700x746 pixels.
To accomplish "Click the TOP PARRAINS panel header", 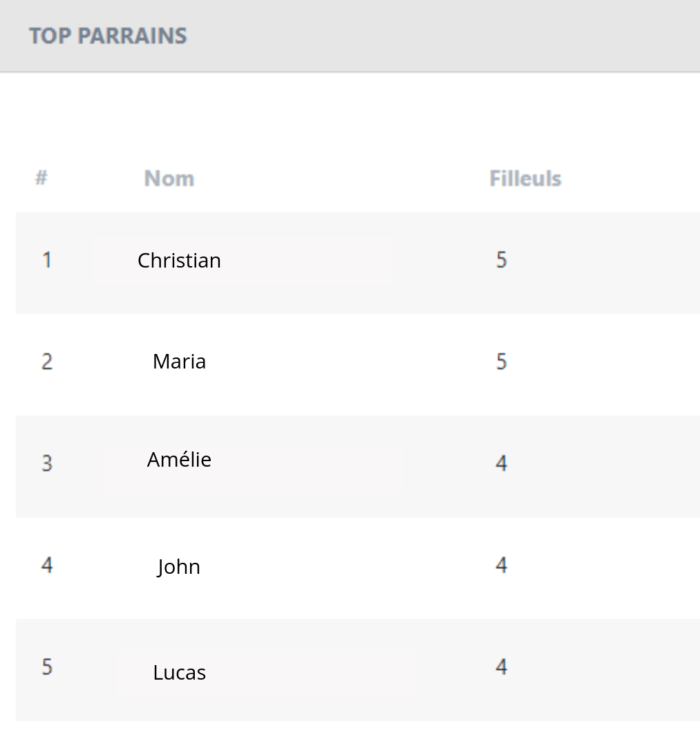I will pyautogui.click(x=350, y=36).
